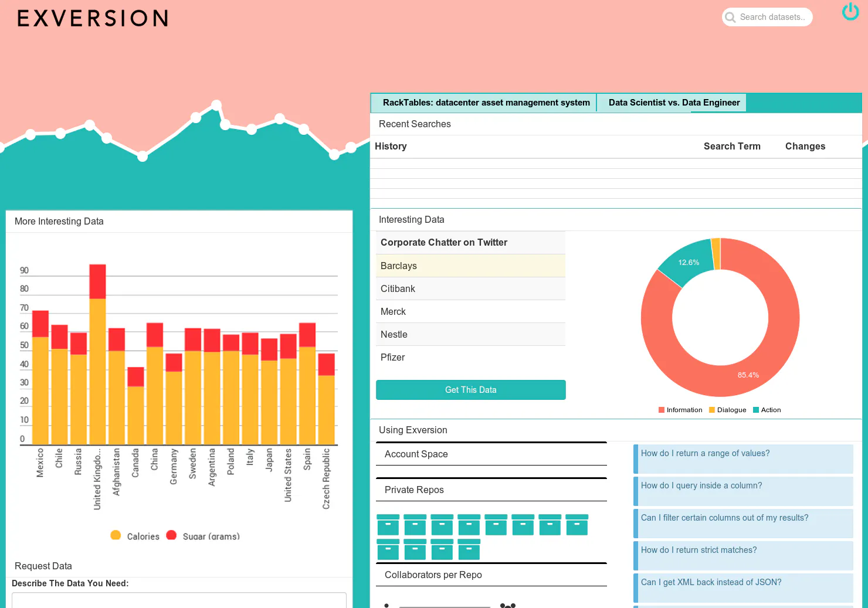Open Can I get XML instead of JSON
Viewport: 868px width, 608px height.
click(743, 588)
